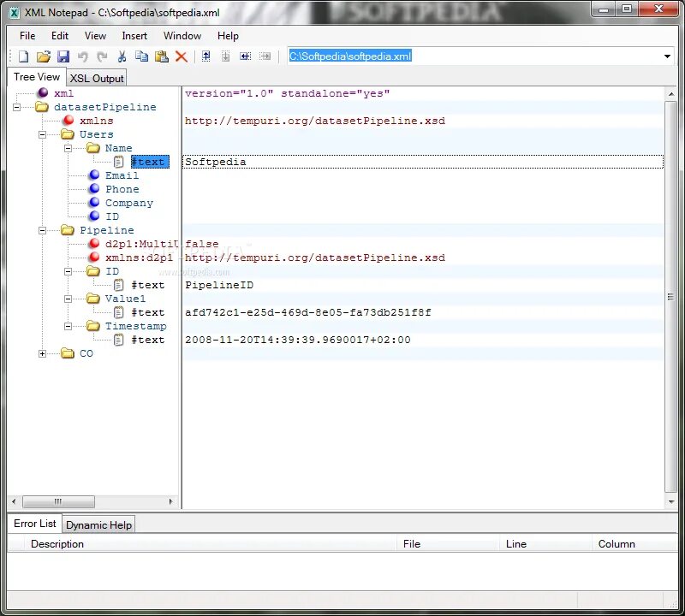This screenshot has width=685, height=616.
Task: Click the Line column header
Action: pos(545,544)
